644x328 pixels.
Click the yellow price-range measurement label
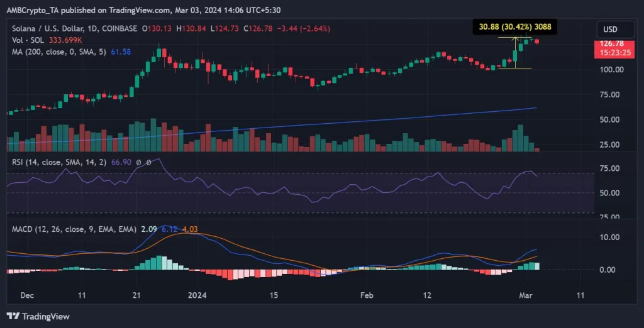tap(513, 26)
